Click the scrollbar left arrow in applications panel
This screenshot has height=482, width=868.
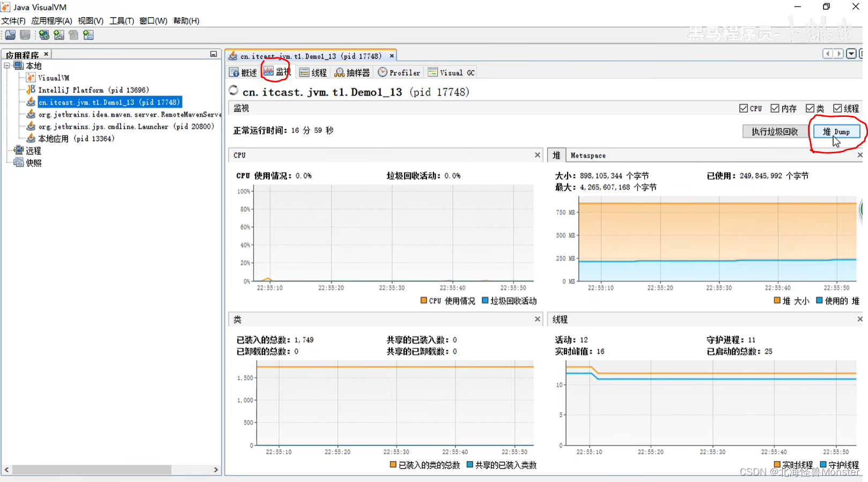pos(6,470)
